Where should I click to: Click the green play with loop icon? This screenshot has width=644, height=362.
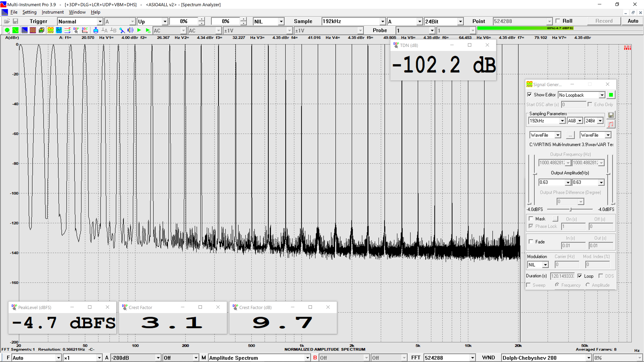pos(148,31)
